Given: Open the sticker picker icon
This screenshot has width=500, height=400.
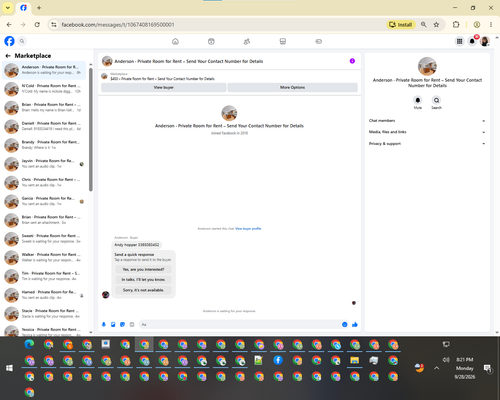Looking at the screenshot, I should [x=122, y=324].
